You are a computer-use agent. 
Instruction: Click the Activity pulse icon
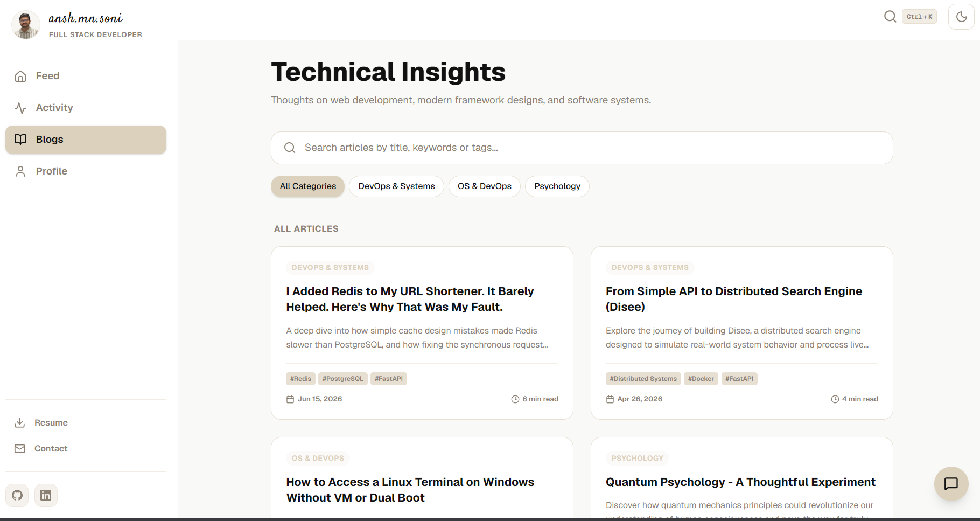click(20, 108)
